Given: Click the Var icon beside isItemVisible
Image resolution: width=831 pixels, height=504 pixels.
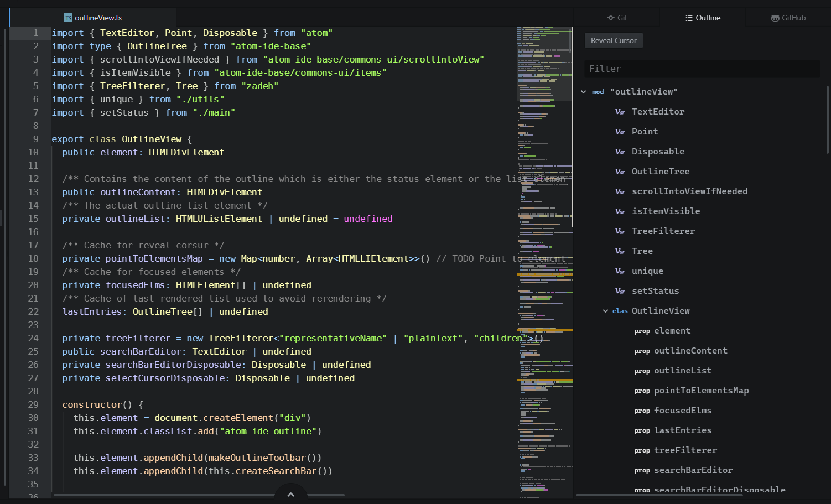Looking at the screenshot, I should (620, 211).
